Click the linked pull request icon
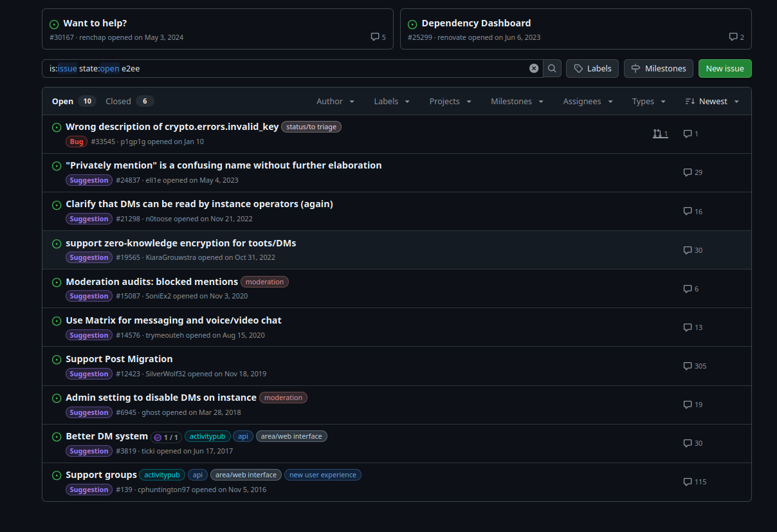Viewport: 777px width, 532px height. pos(657,134)
